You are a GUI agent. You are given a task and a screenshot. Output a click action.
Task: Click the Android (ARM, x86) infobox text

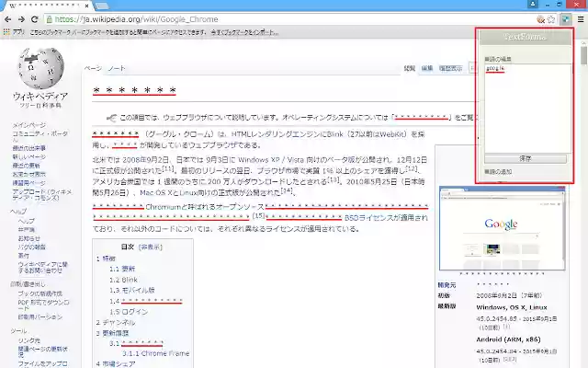point(508,339)
